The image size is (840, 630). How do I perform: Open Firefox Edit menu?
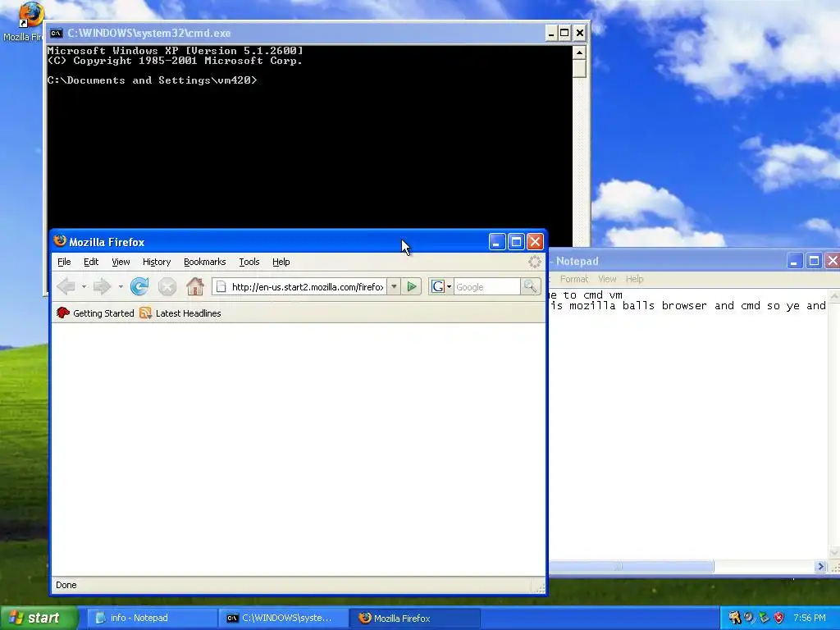click(91, 262)
